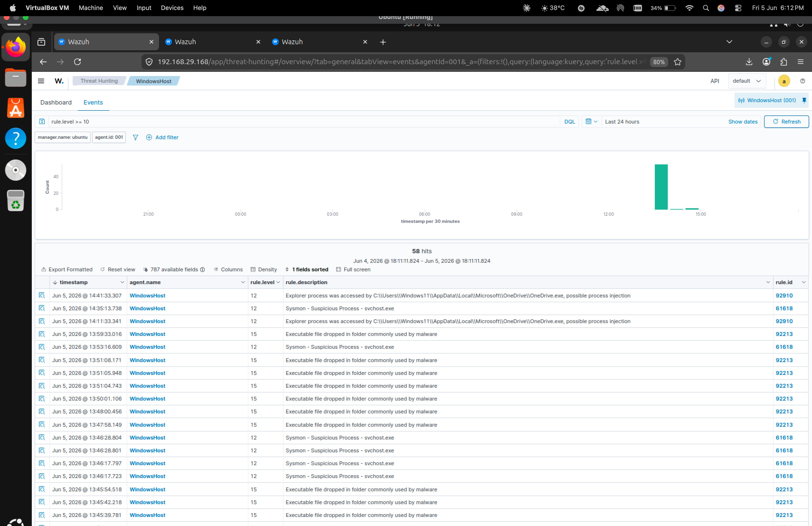The width and height of the screenshot is (812, 526).
Task: Toggle the manager.name: ubuntu filter
Action: coord(62,137)
